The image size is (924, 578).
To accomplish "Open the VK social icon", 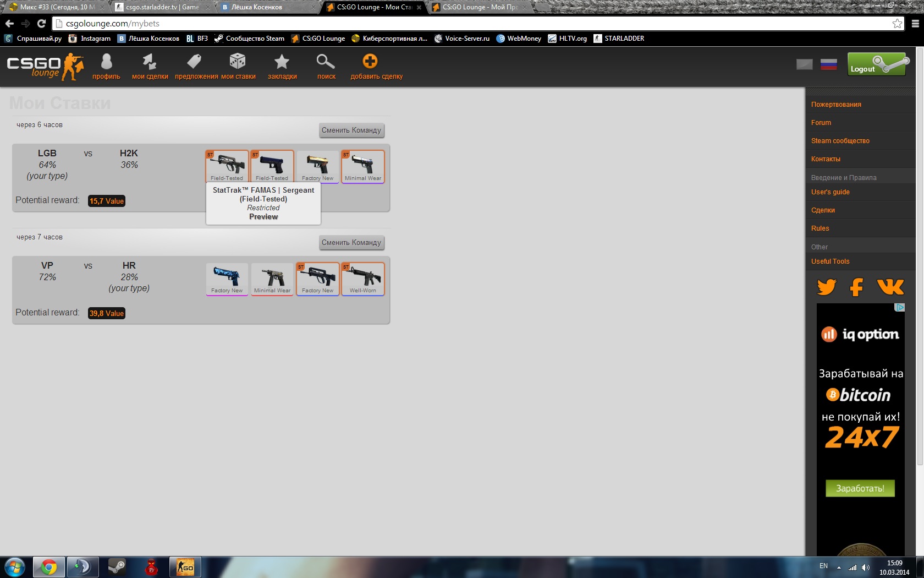I will [x=890, y=287].
